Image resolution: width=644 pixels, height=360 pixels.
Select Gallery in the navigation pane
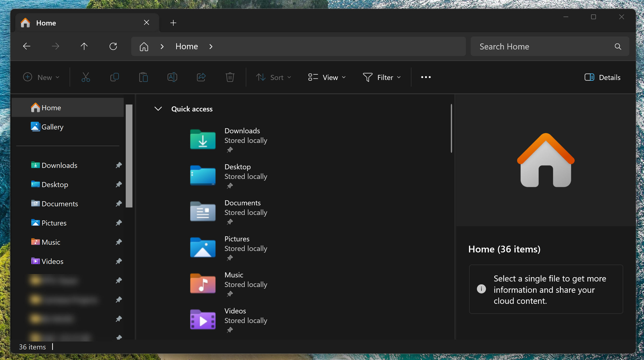tap(52, 127)
